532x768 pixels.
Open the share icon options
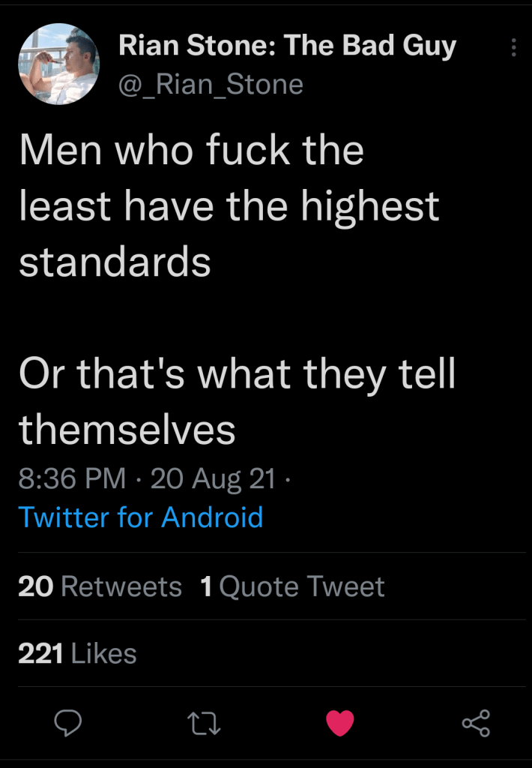476,723
